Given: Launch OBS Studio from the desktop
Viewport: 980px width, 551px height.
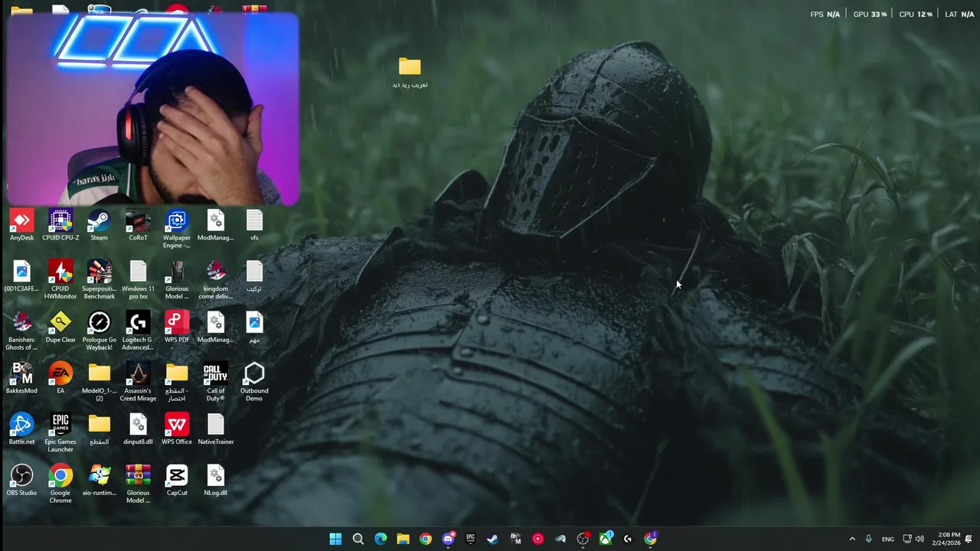Looking at the screenshot, I should (x=21, y=481).
